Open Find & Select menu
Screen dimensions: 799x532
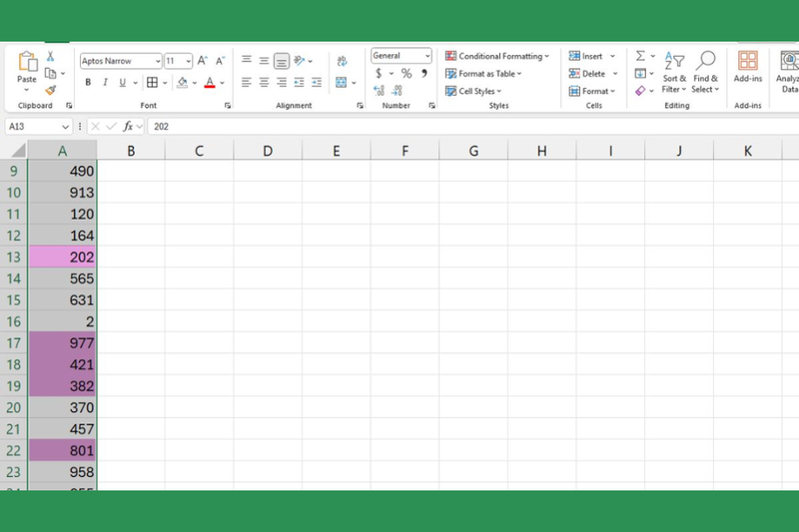tap(705, 72)
